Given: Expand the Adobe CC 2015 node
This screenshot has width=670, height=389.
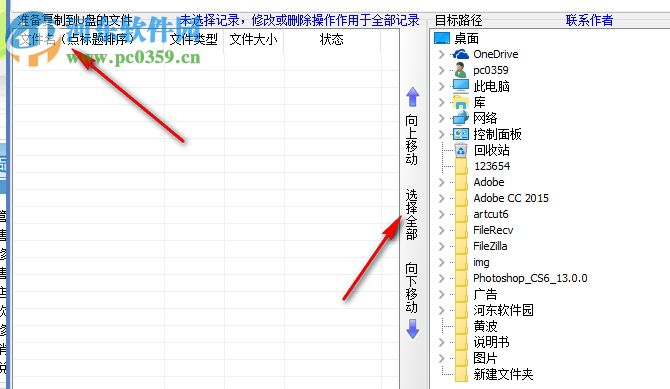Looking at the screenshot, I should click(441, 198).
